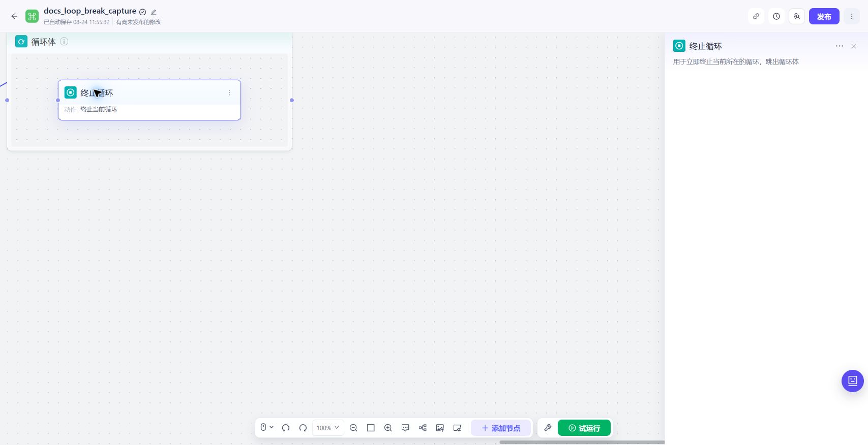Zoom out the canvas
This screenshot has height=445, width=868.
(x=353, y=428)
